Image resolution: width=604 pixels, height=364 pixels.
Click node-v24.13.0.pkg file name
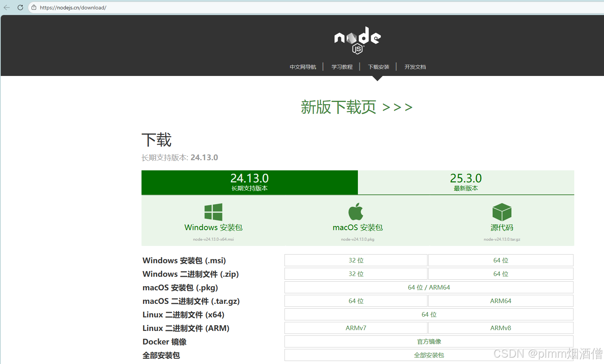(x=358, y=239)
